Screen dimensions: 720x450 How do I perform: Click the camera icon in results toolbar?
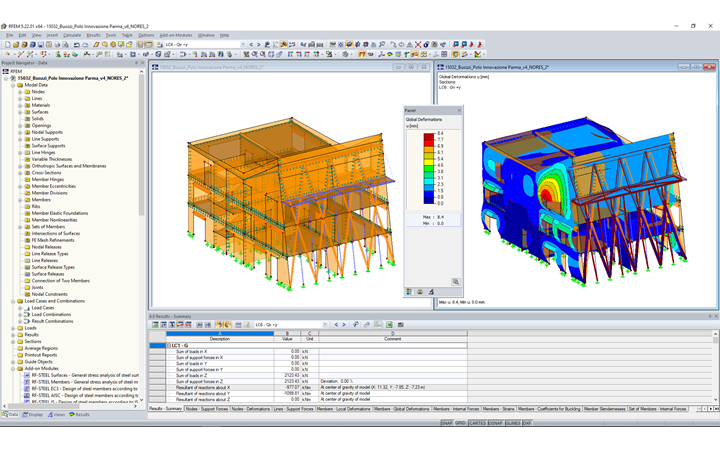coord(400,325)
